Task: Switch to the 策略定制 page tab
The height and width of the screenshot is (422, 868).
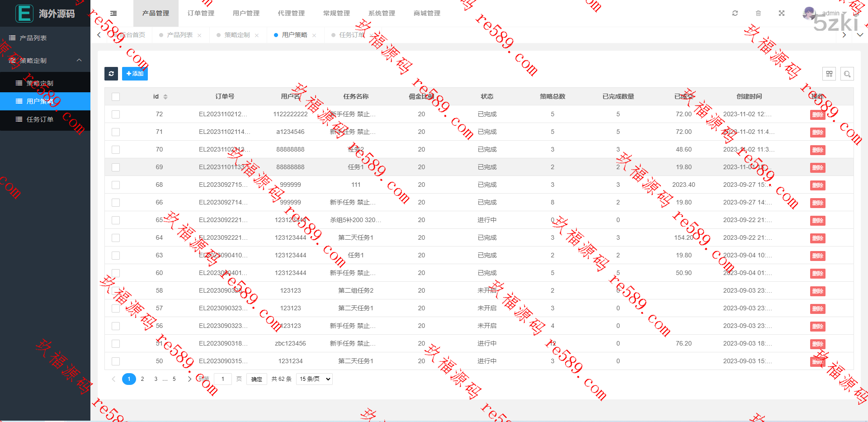Action: point(237,35)
